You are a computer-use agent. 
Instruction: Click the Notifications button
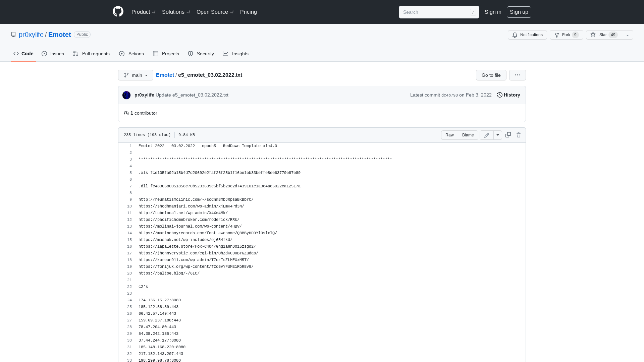click(x=527, y=35)
